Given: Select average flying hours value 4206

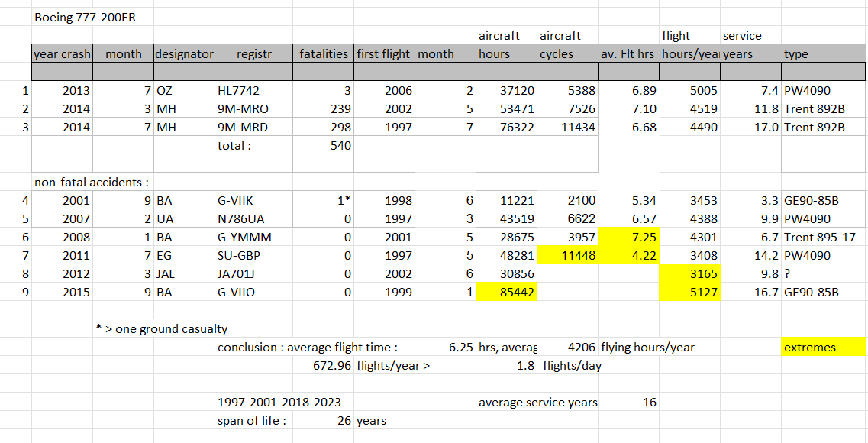Looking at the screenshot, I should [567, 348].
